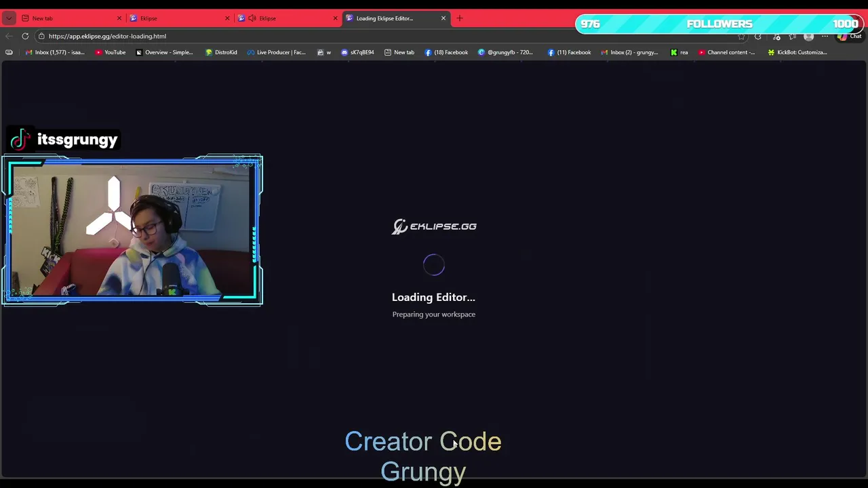Screen dimensions: 868x488
Task: Open the KickBot: Customiza bookmark
Action: click(797, 52)
